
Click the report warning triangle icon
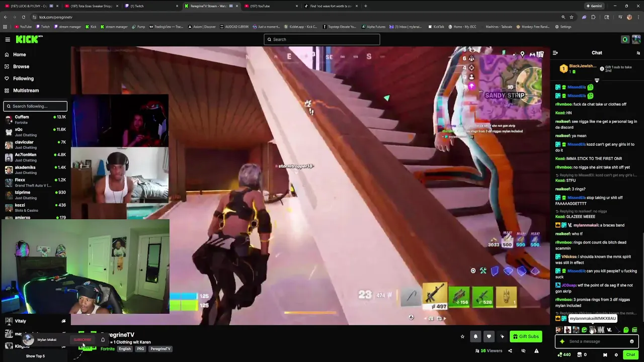[x=536, y=351]
